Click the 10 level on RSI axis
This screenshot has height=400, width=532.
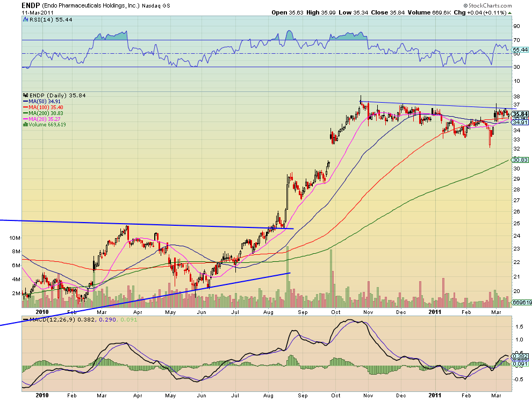pyautogui.click(x=516, y=81)
